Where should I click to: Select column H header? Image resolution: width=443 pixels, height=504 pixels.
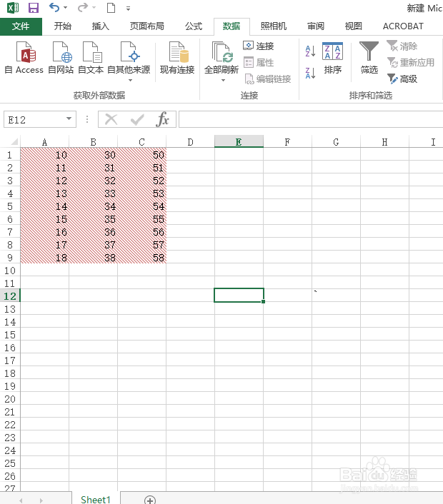click(x=385, y=142)
